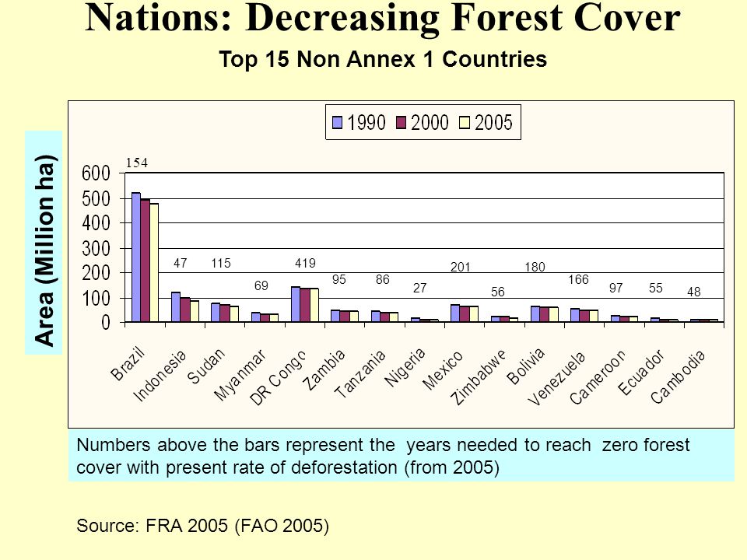Click the value 55 above Ecuador
Screen dimensions: 747x560
(656, 288)
